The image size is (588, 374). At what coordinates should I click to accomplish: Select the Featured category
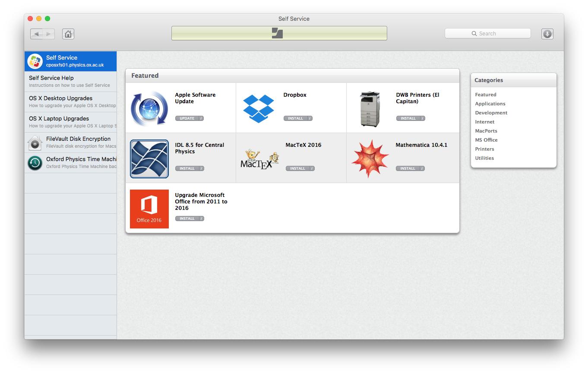tap(486, 95)
